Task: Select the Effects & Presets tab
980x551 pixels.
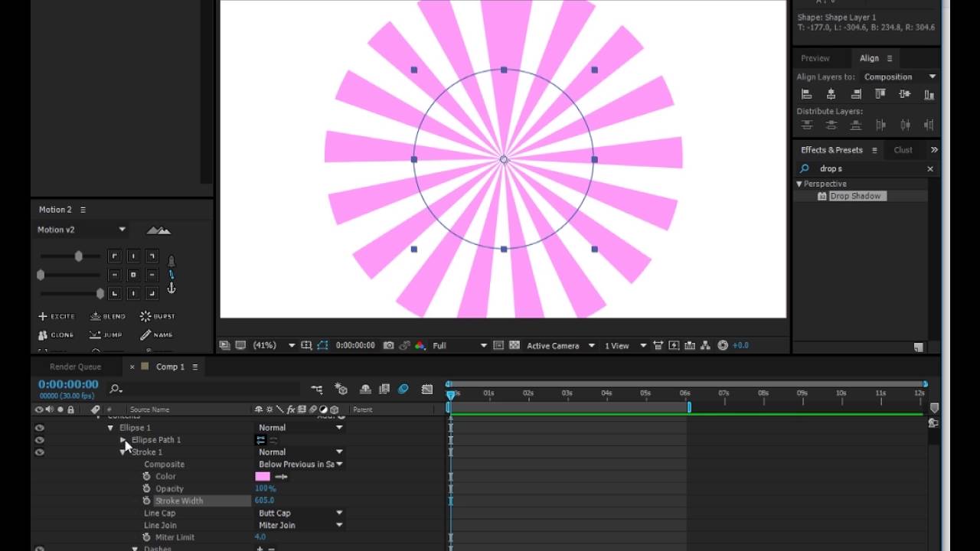Action: (x=831, y=150)
